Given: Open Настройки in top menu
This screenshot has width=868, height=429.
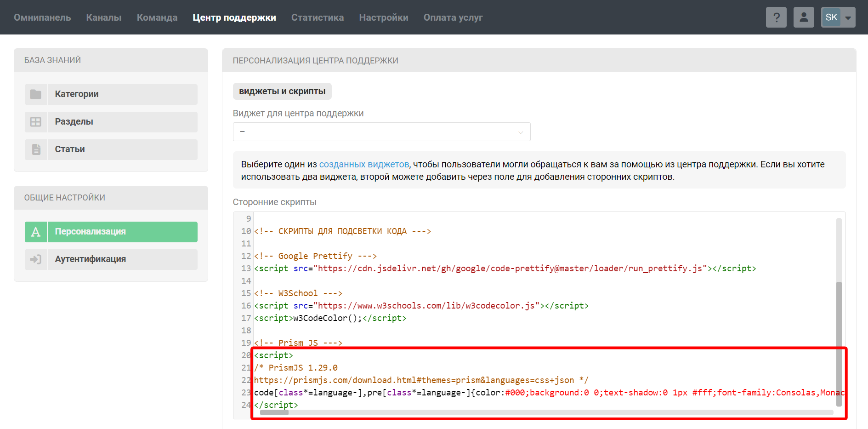Looking at the screenshot, I should 384,17.
